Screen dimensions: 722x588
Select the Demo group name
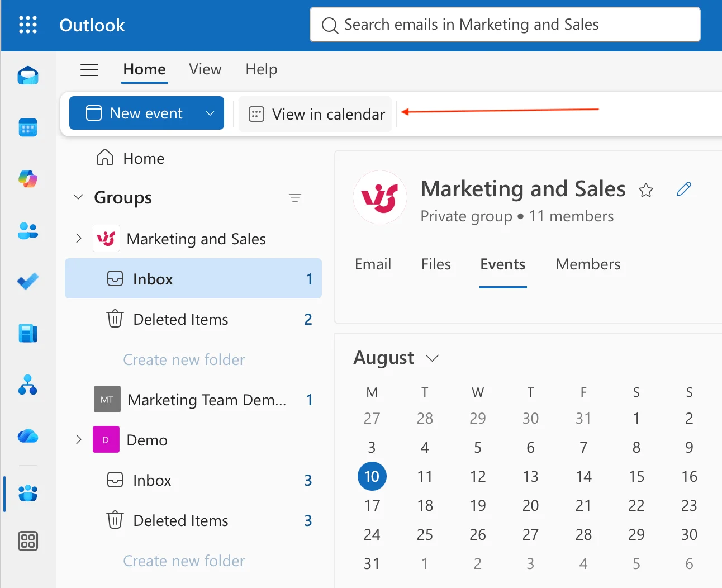point(147,440)
